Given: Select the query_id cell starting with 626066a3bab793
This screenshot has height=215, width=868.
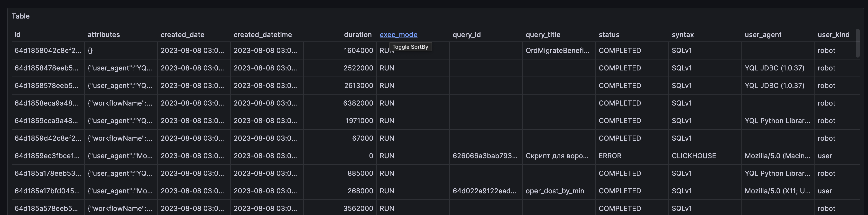Looking at the screenshot, I should pos(485,156).
